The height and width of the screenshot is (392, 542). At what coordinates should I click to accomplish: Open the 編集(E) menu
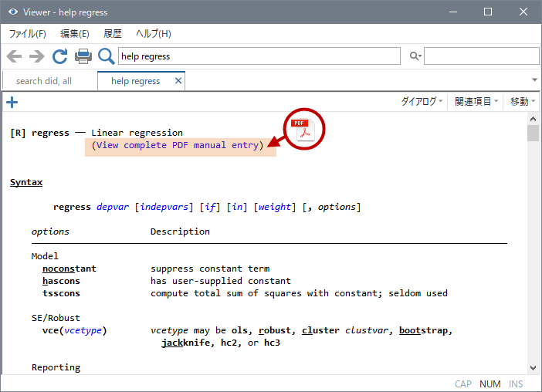click(75, 33)
